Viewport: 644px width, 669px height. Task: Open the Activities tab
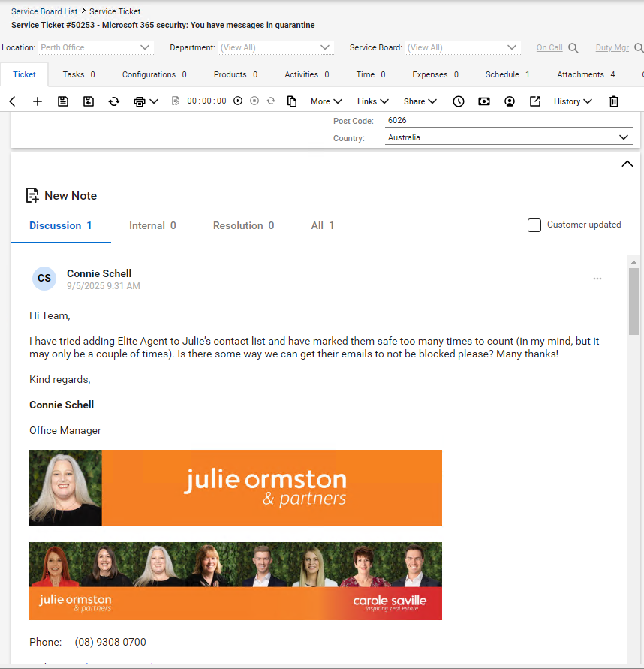click(307, 74)
